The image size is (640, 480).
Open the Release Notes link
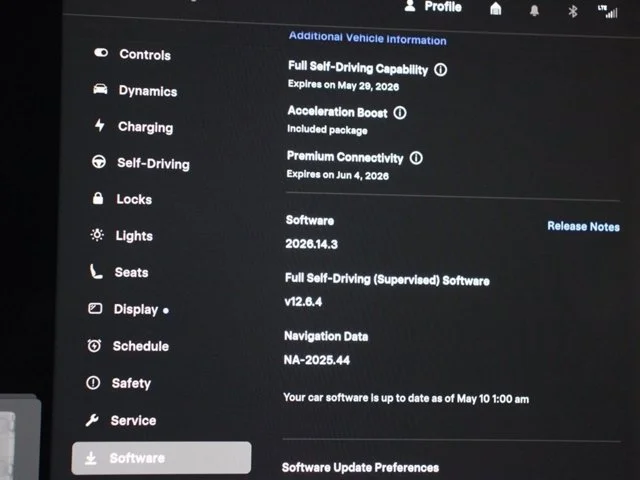pos(583,226)
